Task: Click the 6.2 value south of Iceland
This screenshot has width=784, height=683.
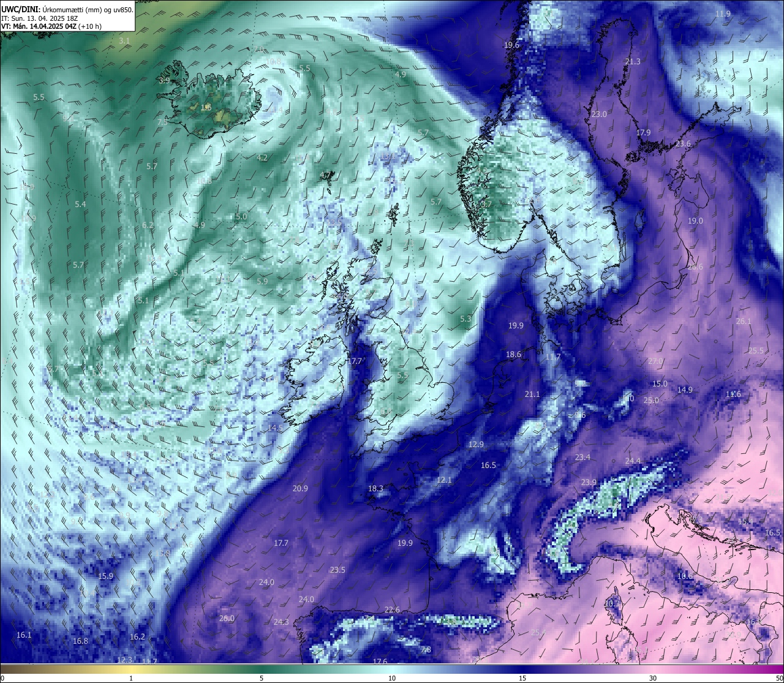Action: (148, 225)
